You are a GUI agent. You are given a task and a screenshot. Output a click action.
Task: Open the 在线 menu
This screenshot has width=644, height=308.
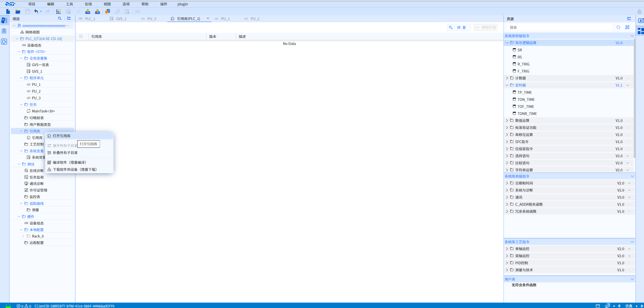coord(88,4)
